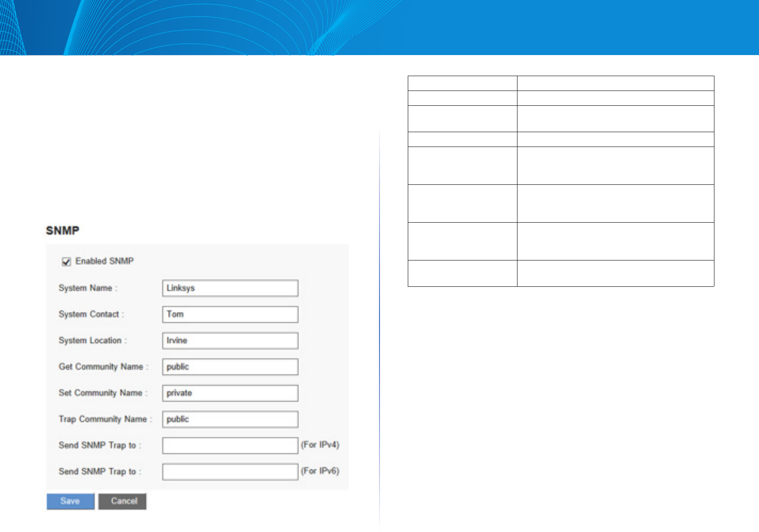Click the 'Trap Community Name :' label
The width and height of the screenshot is (759, 532).
[x=105, y=419]
